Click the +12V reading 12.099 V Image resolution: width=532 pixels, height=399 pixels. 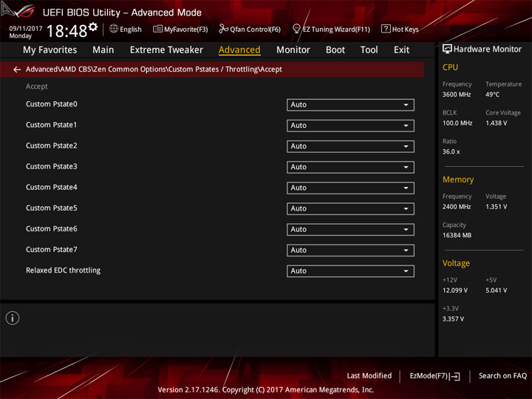tap(455, 290)
